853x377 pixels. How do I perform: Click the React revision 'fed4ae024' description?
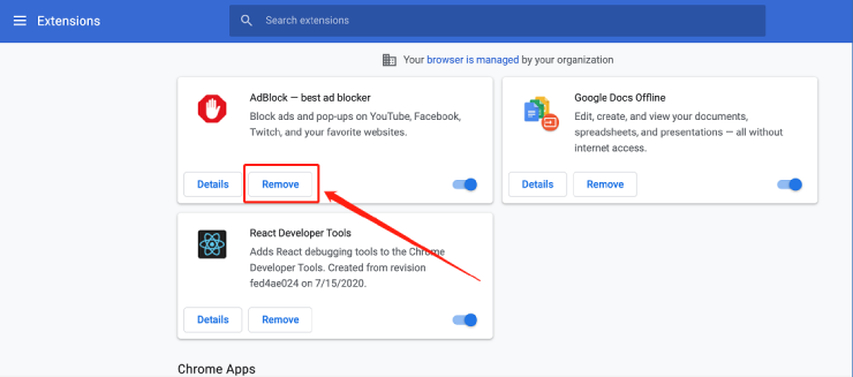[347, 268]
